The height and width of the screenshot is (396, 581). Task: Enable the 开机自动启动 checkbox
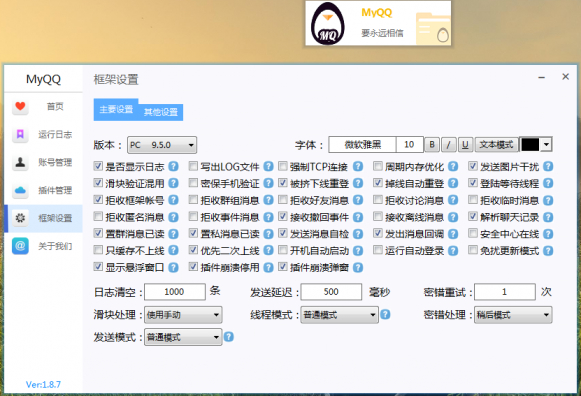coord(283,250)
